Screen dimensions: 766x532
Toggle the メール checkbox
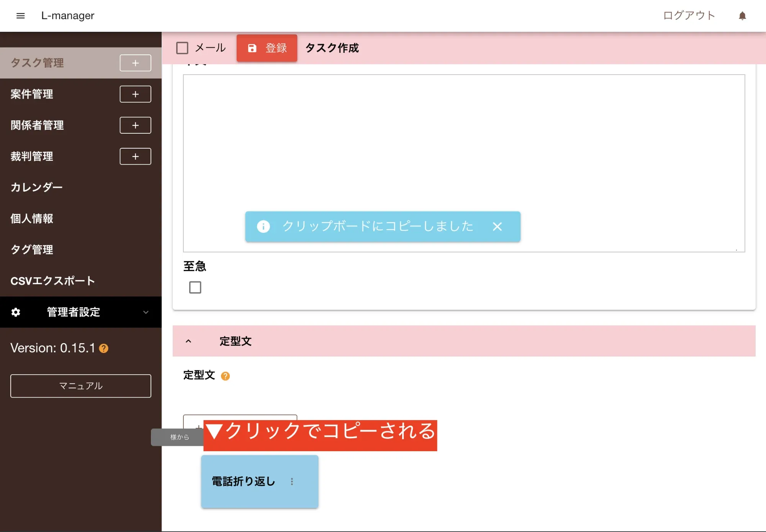pyautogui.click(x=182, y=48)
